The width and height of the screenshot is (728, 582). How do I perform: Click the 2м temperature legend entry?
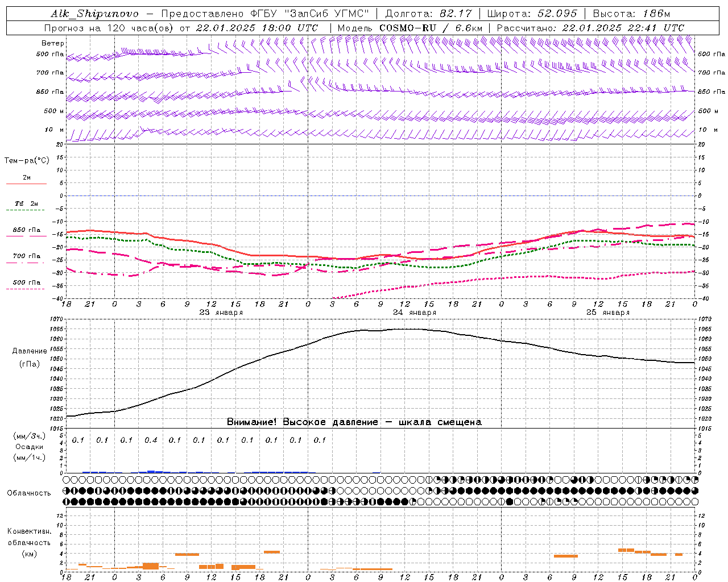[27, 178]
